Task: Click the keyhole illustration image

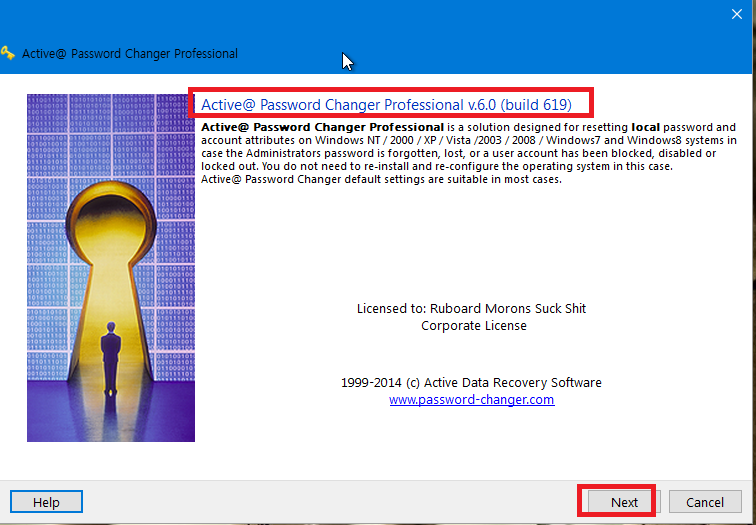Action: 111,268
